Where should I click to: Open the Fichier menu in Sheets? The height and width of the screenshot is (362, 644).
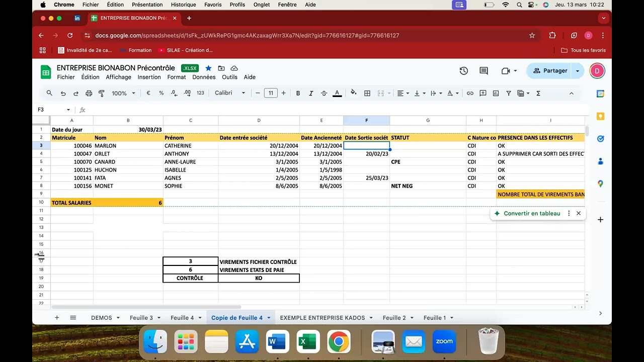[x=66, y=77]
